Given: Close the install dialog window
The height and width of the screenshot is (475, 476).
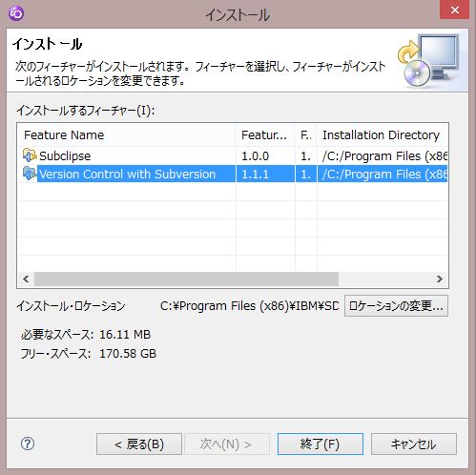Looking at the screenshot, I should pyautogui.click(x=455, y=10).
